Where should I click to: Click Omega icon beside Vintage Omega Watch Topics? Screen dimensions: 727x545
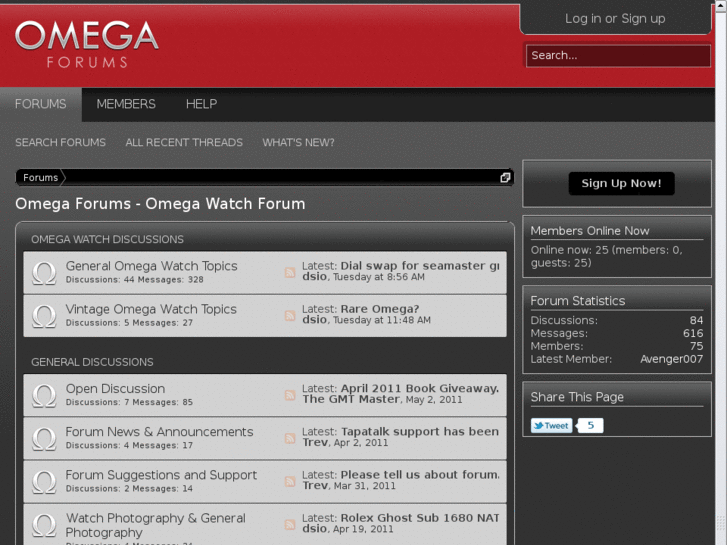(44, 316)
